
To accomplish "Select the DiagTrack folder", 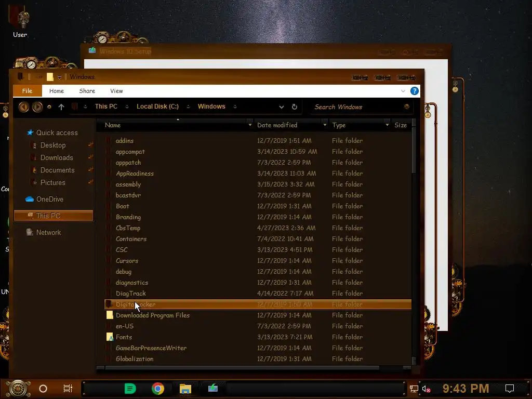I will pyautogui.click(x=258, y=294).
